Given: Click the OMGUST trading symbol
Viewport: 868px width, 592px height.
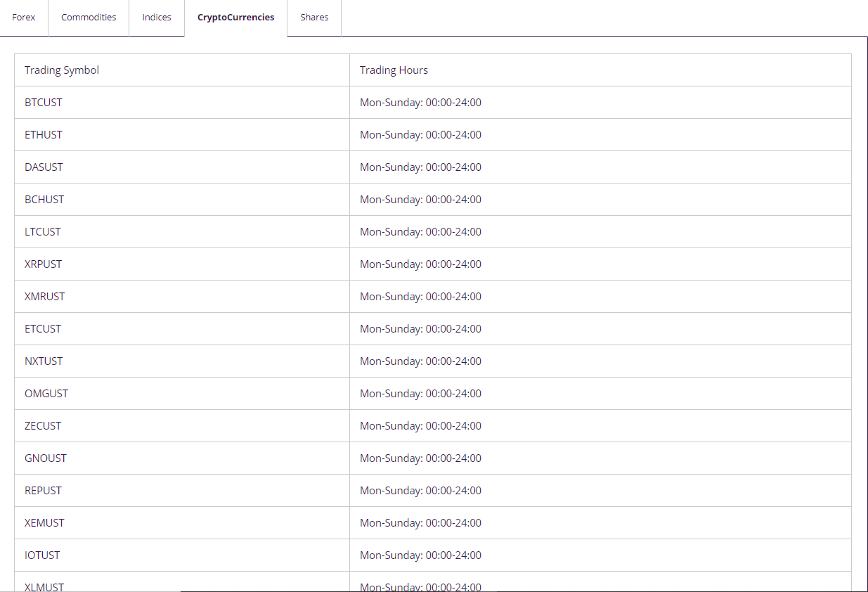Looking at the screenshot, I should (46, 393).
